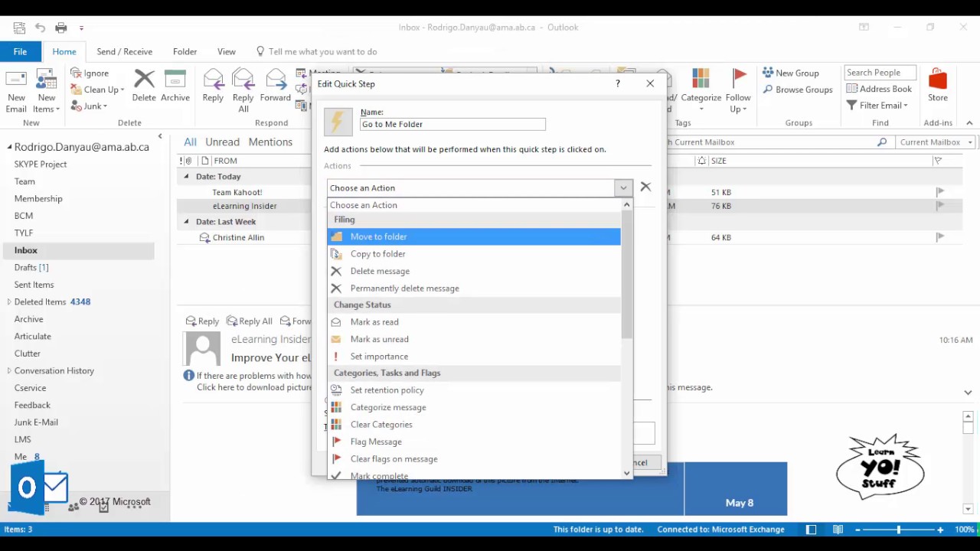The width and height of the screenshot is (980, 551).
Task: Switch to Reading view status icon
Action: click(838, 530)
